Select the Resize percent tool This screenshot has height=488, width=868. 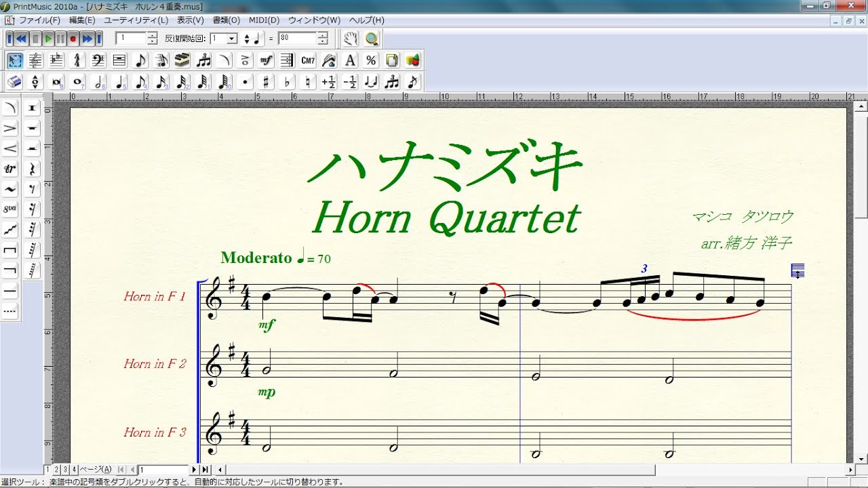(371, 60)
